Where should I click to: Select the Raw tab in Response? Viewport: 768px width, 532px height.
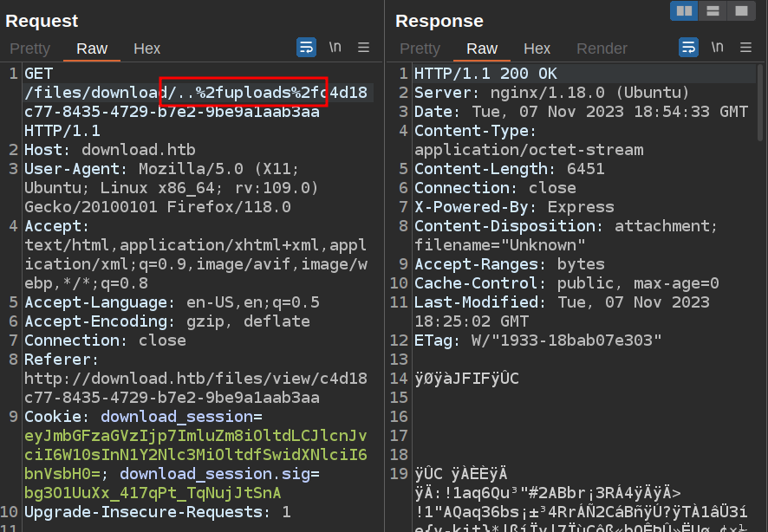click(482, 49)
